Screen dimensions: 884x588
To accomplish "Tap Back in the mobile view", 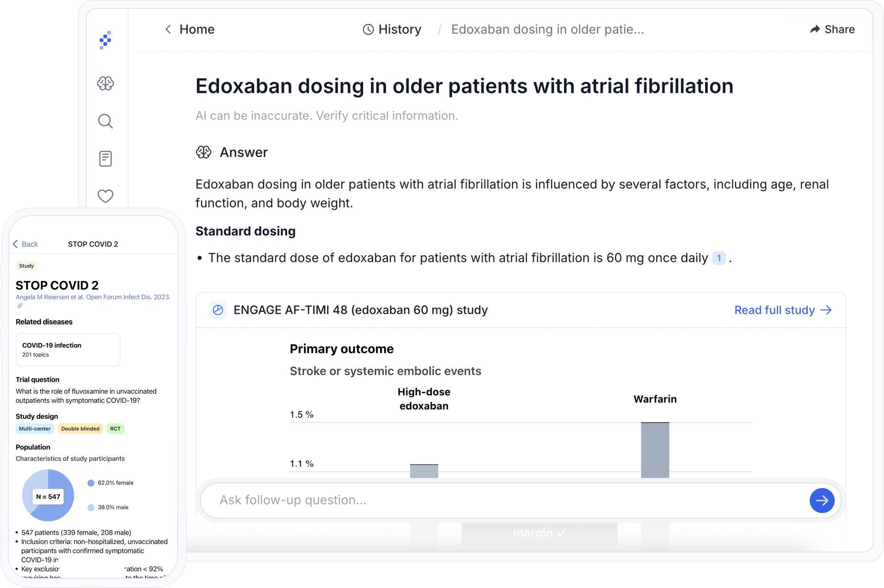I will [25, 244].
